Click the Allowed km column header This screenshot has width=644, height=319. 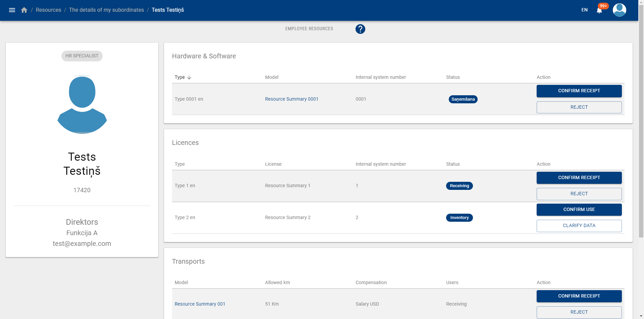(x=277, y=283)
